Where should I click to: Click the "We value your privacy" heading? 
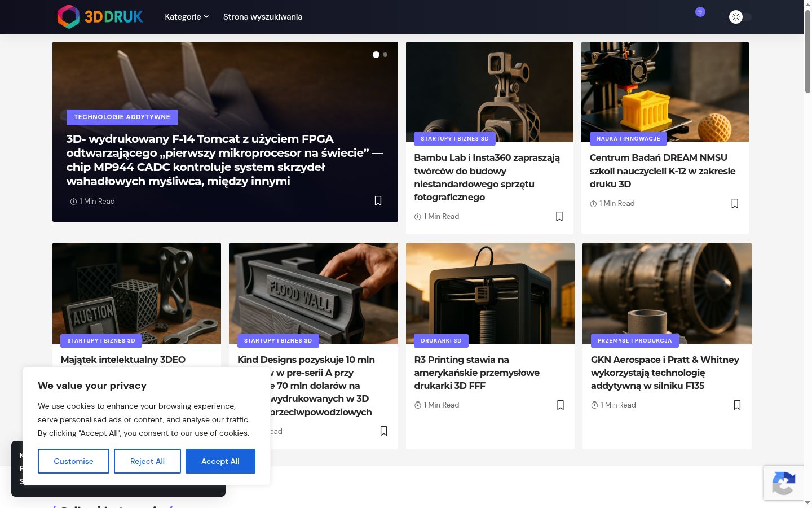(92, 386)
